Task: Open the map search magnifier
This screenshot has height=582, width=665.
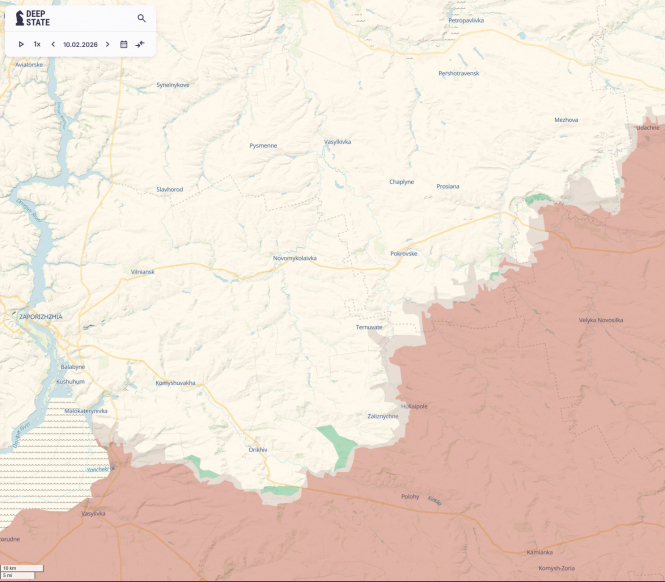Action: point(141,18)
